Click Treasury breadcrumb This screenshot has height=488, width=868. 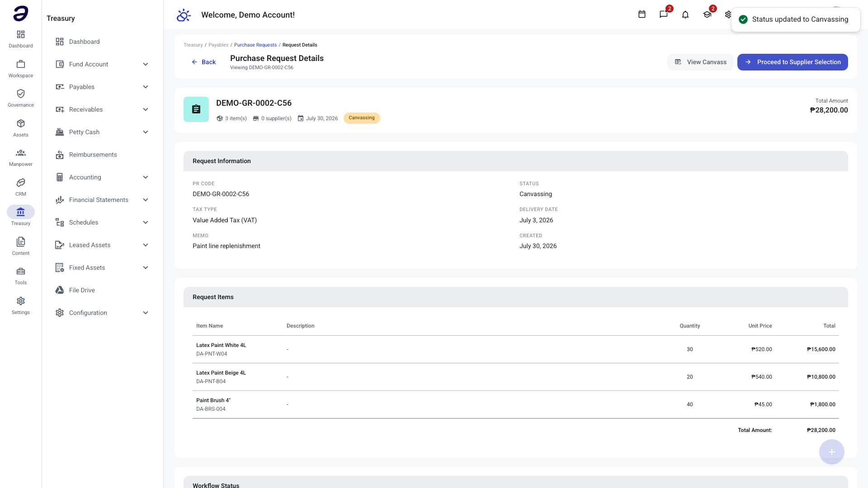pyautogui.click(x=193, y=45)
